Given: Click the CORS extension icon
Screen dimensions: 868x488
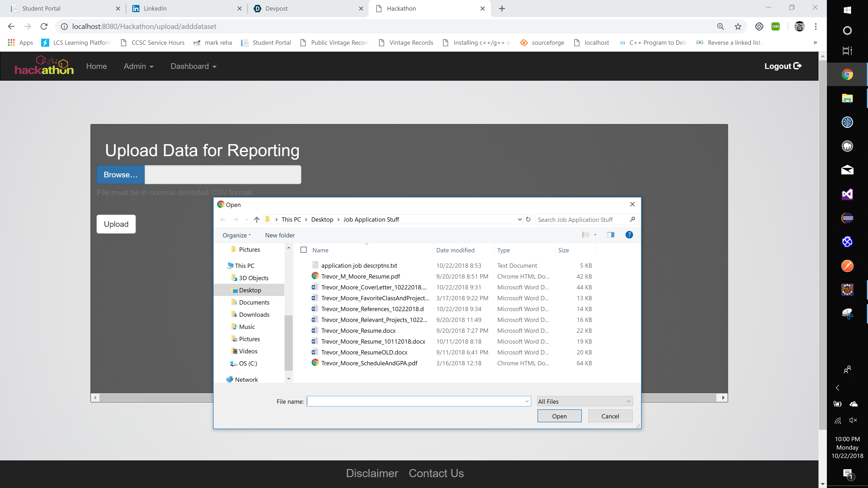Looking at the screenshot, I should 775,27.
